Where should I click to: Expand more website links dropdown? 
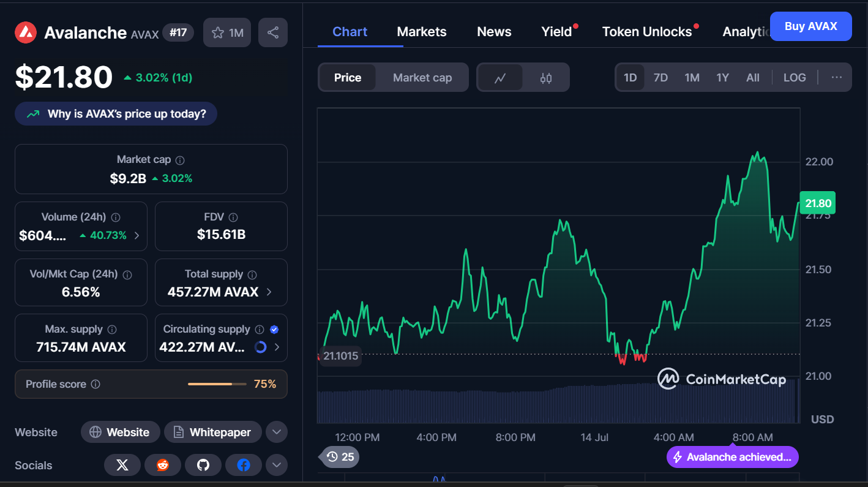pyautogui.click(x=277, y=432)
